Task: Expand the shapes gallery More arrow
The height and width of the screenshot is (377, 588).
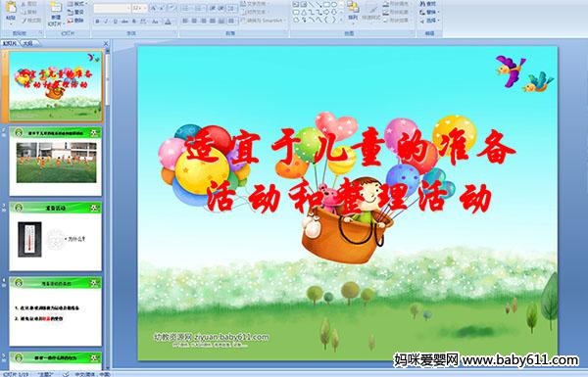Action: coord(341,20)
